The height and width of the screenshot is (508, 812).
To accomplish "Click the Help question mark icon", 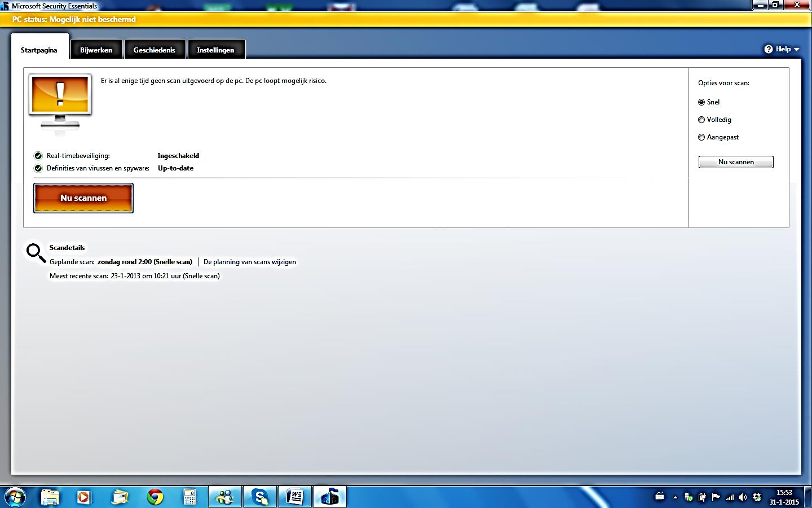I will [769, 49].
